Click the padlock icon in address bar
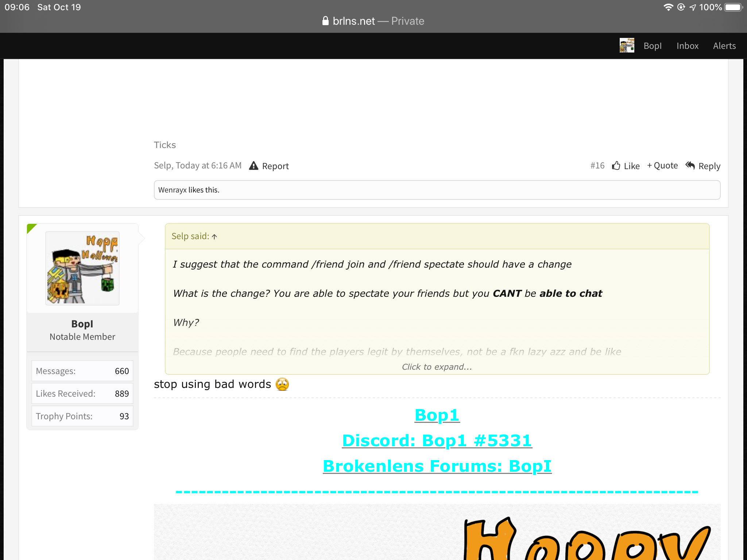The image size is (747, 560). (x=325, y=21)
